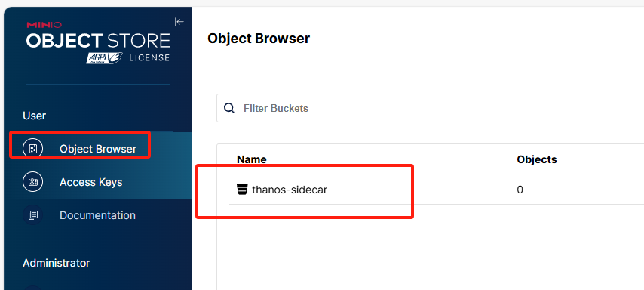644x290 pixels.
Task: Open the Object Browser menu item
Action: pyautogui.click(x=98, y=149)
